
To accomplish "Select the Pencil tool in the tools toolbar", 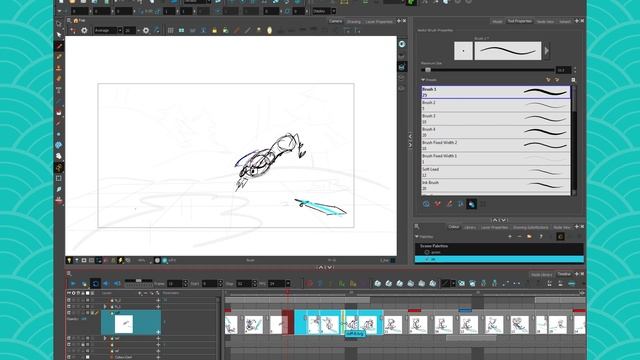I will click(x=59, y=57).
